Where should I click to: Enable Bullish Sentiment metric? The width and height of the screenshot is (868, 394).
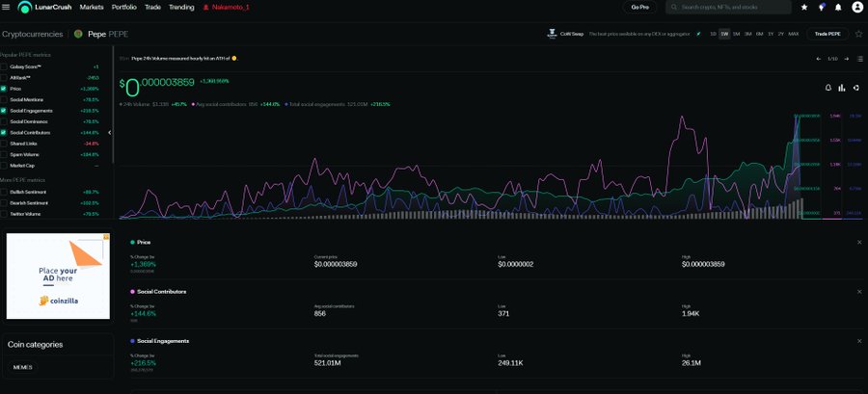tap(4, 192)
